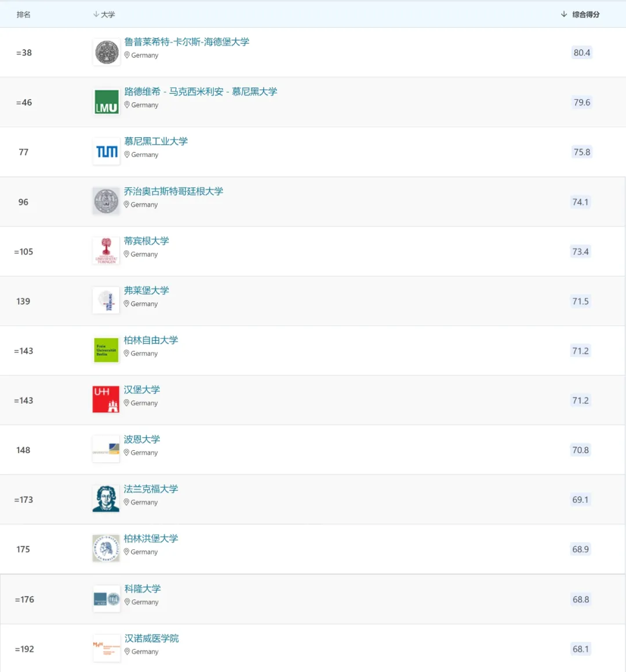Click the red UHH Hamburg logo
Image resolution: width=626 pixels, height=672 pixels.
coord(106,400)
